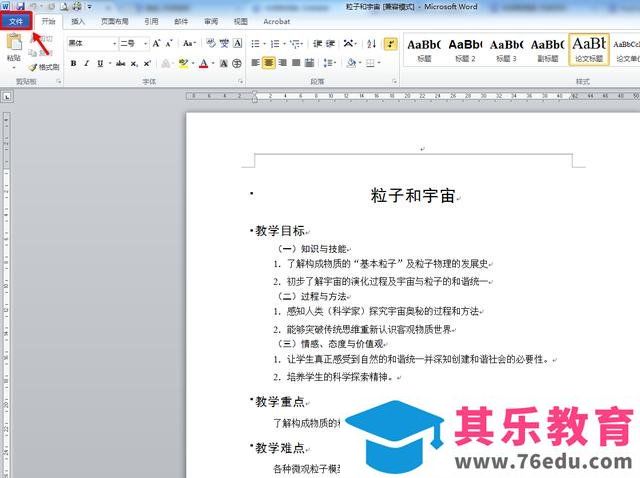Viewport: 640px width, 478px height.
Task: Click the Save icon in quick access toolbar
Action: 20,6
